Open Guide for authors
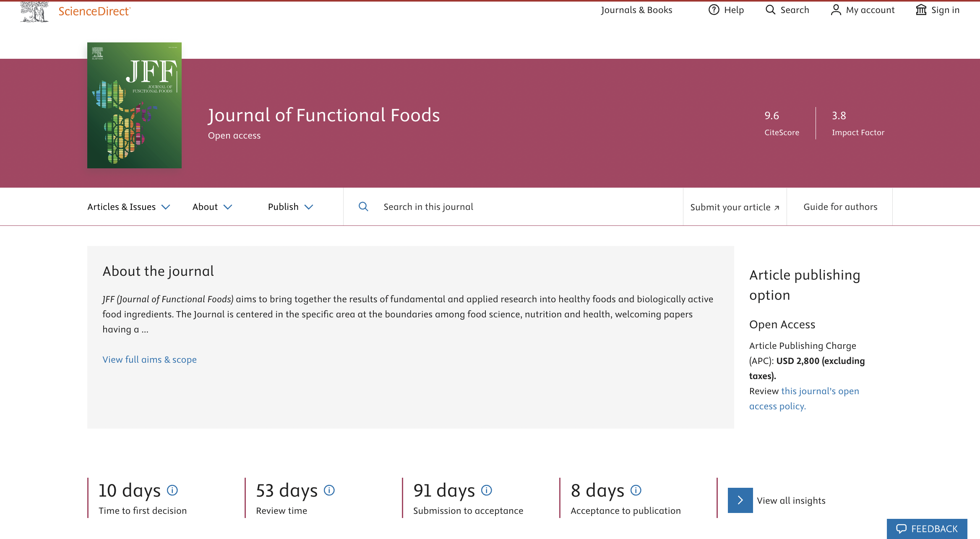The image size is (980, 539). click(x=840, y=207)
